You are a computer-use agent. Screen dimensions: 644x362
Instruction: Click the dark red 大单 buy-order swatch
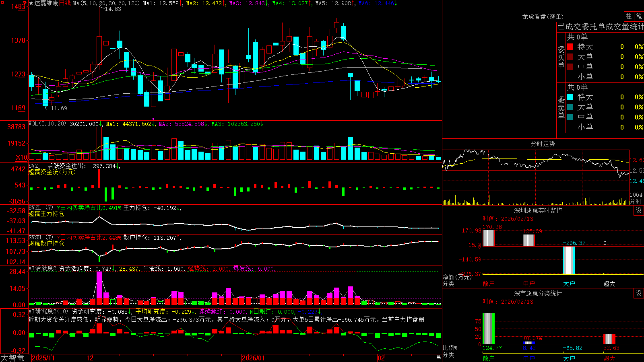pyautogui.click(x=570, y=57)
